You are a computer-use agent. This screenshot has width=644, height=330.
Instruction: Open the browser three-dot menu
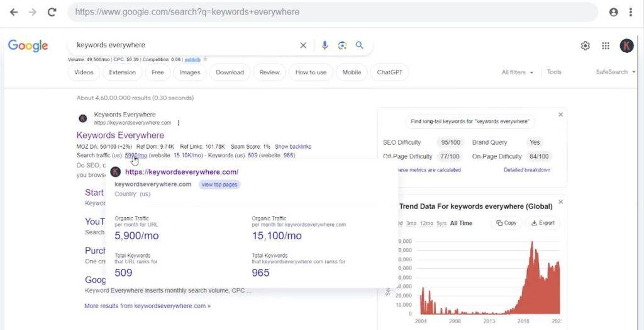(630, 12)
